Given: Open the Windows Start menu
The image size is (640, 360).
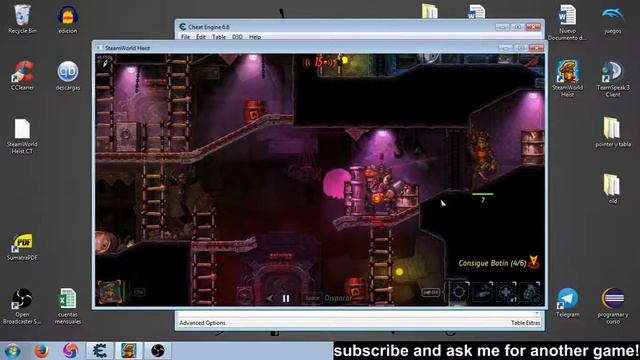Looking at the screenshot, I should (x=12, y=351).
